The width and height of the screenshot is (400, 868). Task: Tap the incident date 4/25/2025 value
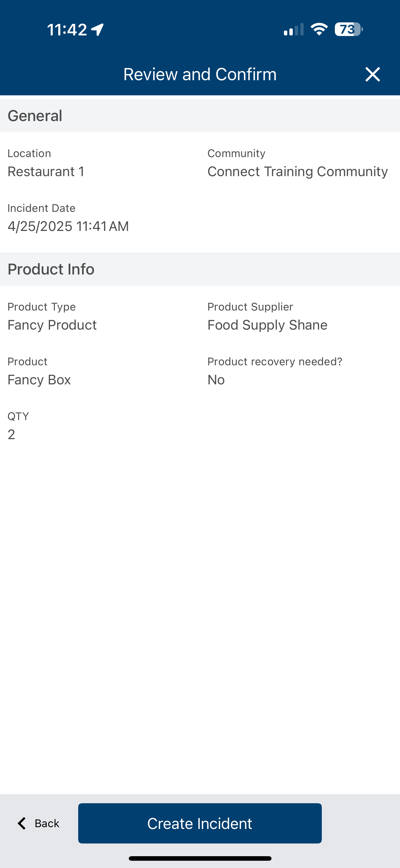pos(68,226)
